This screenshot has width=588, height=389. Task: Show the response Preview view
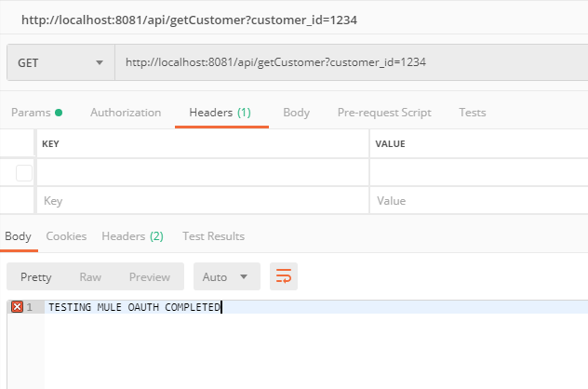coord(149,276)
